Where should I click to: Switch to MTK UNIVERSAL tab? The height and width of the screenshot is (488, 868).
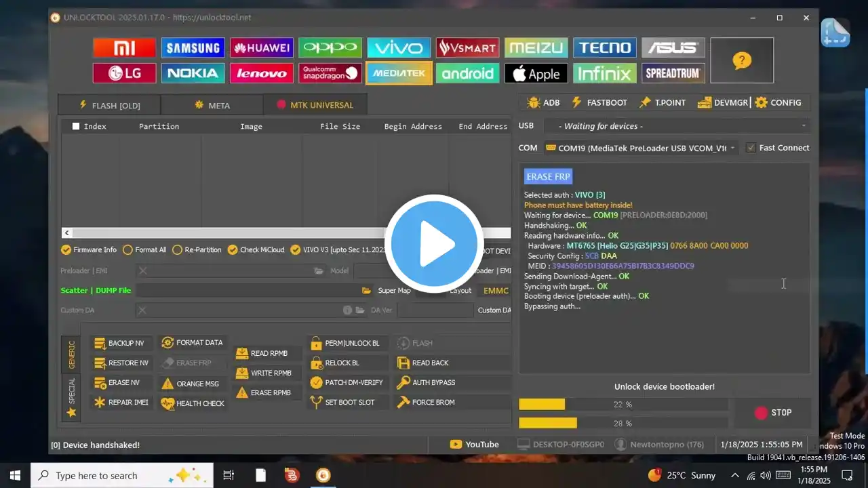coord(315,105)
